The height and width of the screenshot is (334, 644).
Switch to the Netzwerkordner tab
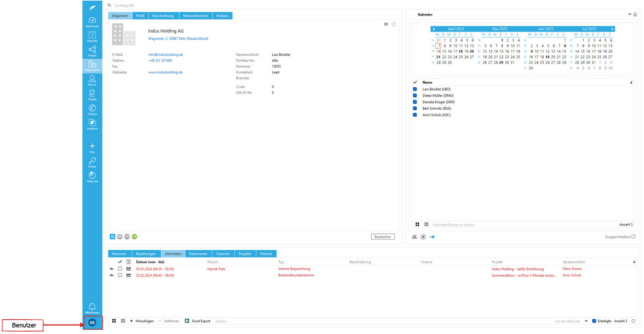coord(195,15)
